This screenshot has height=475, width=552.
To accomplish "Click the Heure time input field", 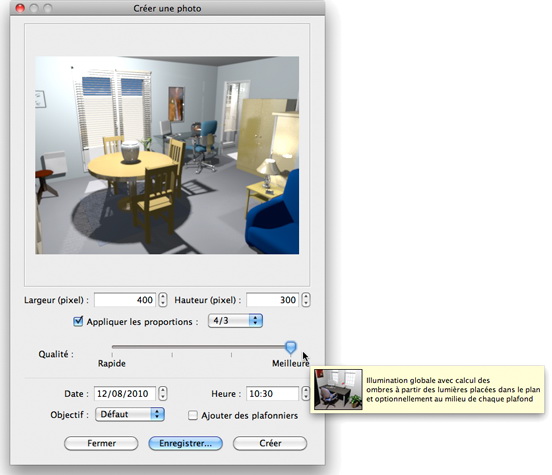I will (272, 393).
